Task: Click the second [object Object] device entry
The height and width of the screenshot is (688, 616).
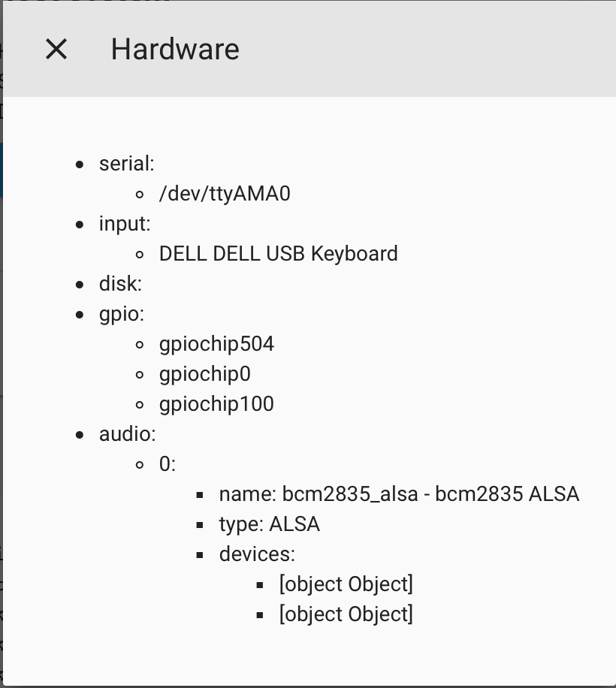Action: pyautogui.click(x=346, y=614)
